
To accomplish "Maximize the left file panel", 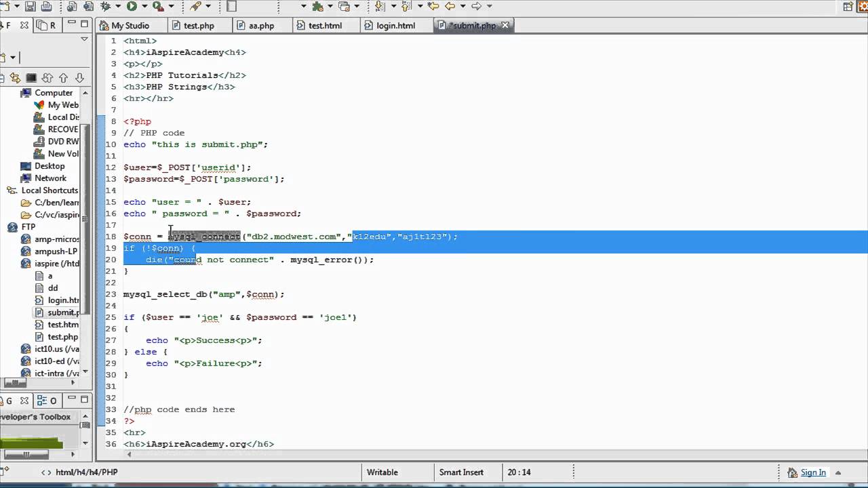I will click(84, 24).
